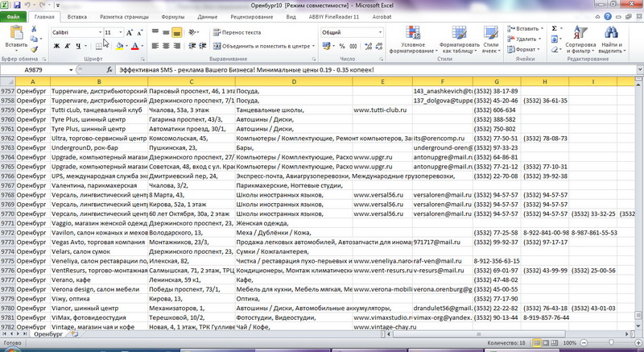Increase font size with the large A icon
Screen dimensions: 644x352
(x=130, y=32)
